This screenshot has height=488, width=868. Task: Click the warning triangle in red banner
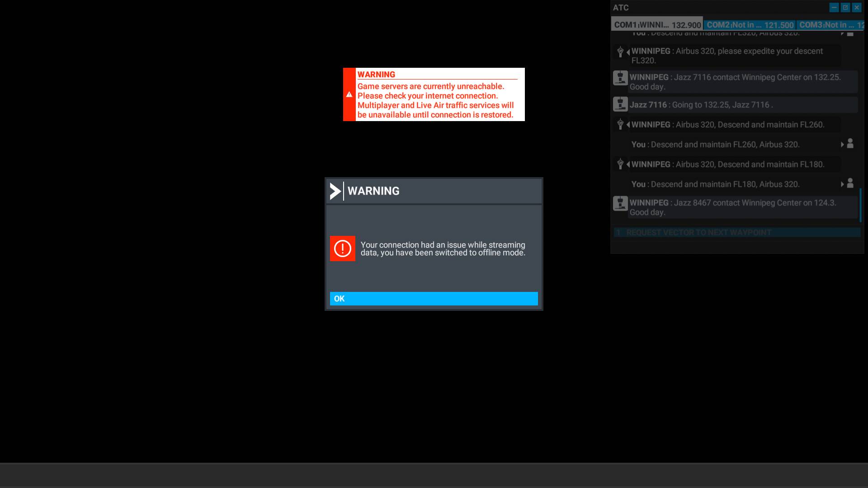(349, 94)
